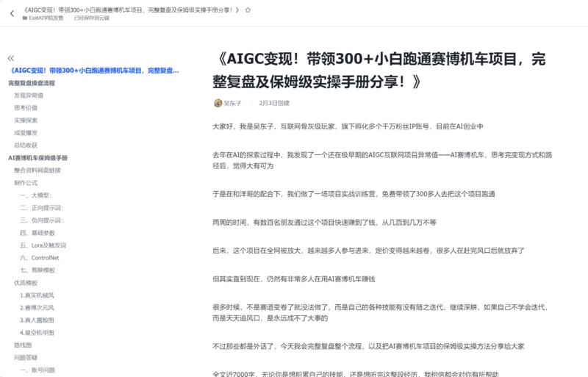
Task: Click the paragraph starting 不过那些都是外话了
Action: click(x=368, y=346)
